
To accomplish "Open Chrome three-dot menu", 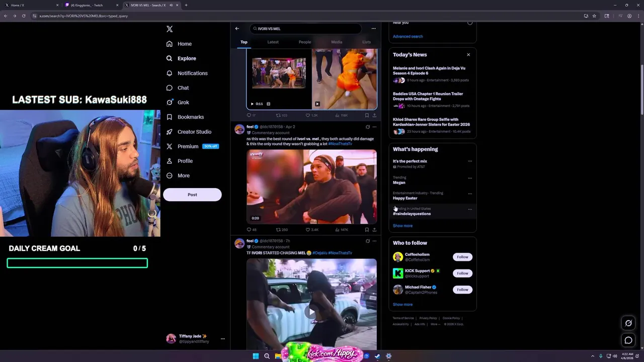I will coord(638,16).
